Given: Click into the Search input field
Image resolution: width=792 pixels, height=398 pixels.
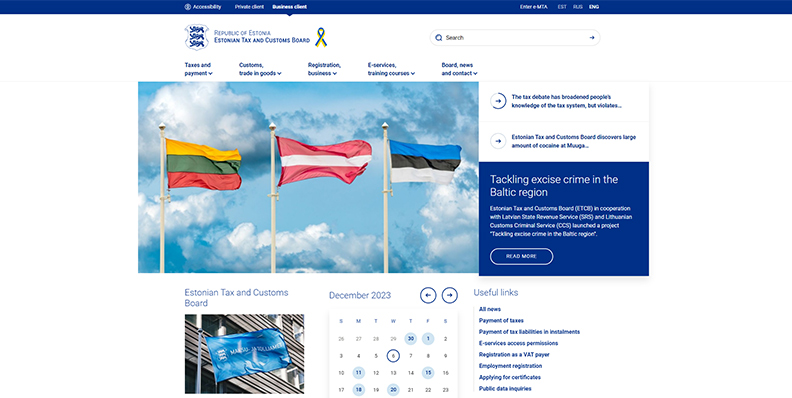Looking at the screenshot, I should coord(515,38).
